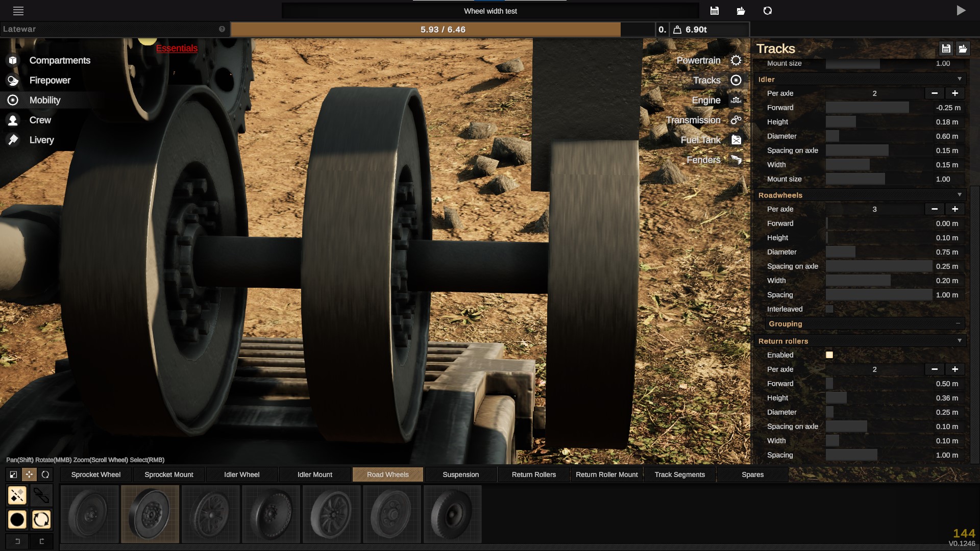Click the red Essentials link
Screen dimensions: 980x551
177,48
